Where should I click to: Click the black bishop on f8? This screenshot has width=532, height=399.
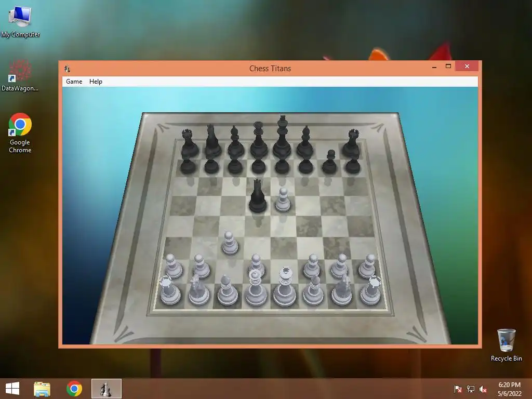click(x=305, y=142)
